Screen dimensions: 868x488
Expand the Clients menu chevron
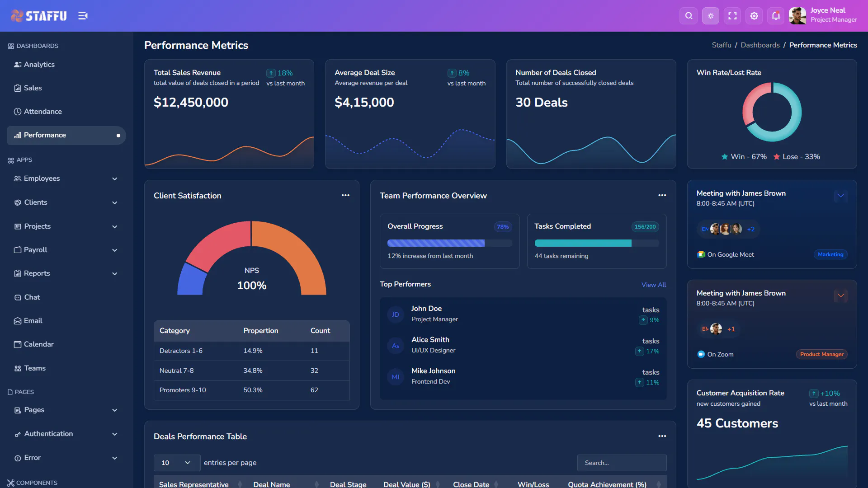[x=114, y=203]
